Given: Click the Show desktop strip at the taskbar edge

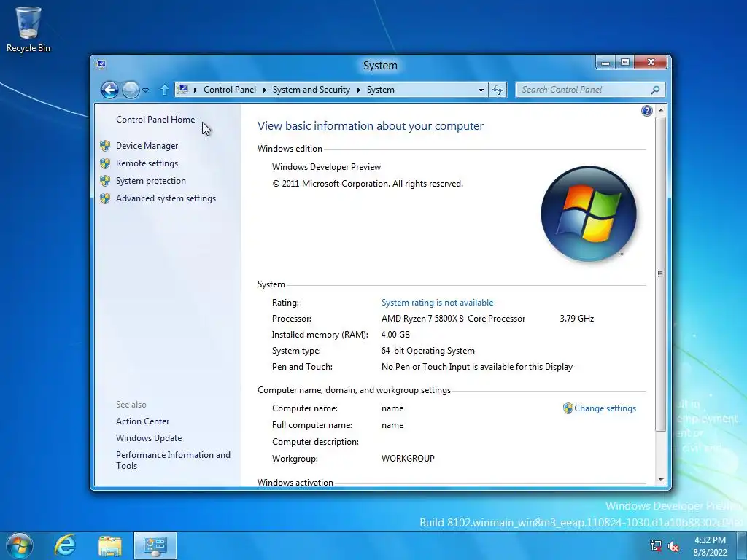Looking at the screenshot, I should coord(742,545).
